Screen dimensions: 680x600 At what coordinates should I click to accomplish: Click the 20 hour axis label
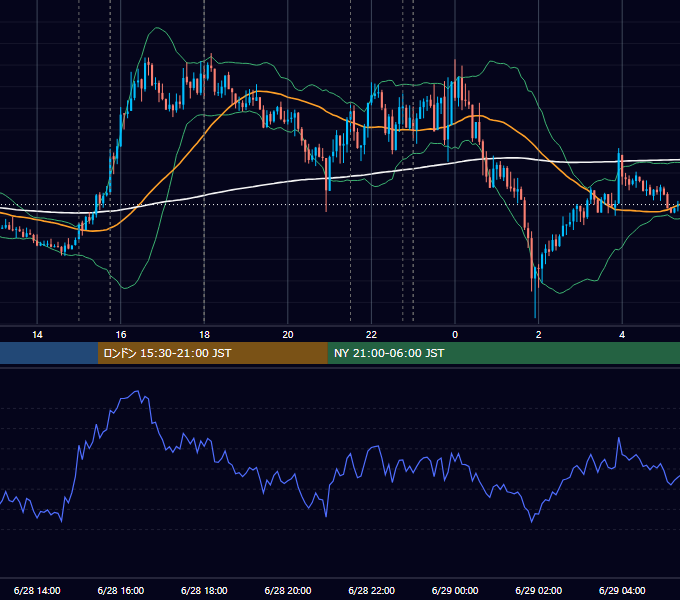(x=288, y=335)
